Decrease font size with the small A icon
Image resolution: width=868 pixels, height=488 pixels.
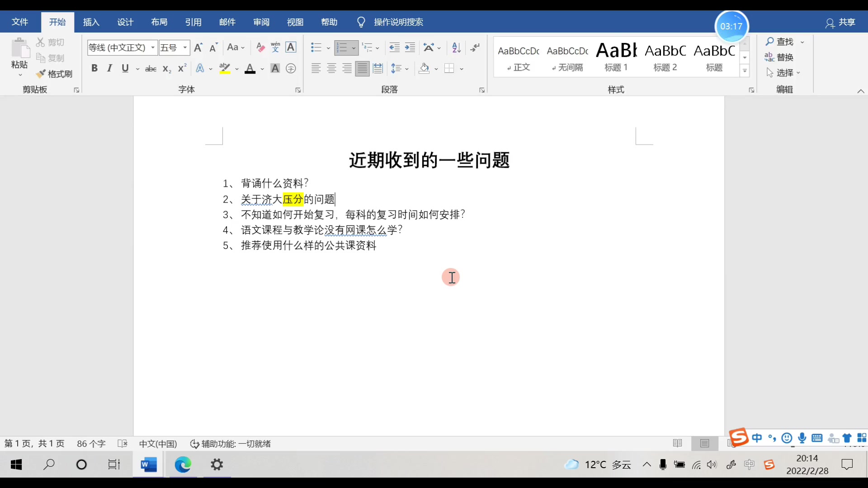(213, 47)
